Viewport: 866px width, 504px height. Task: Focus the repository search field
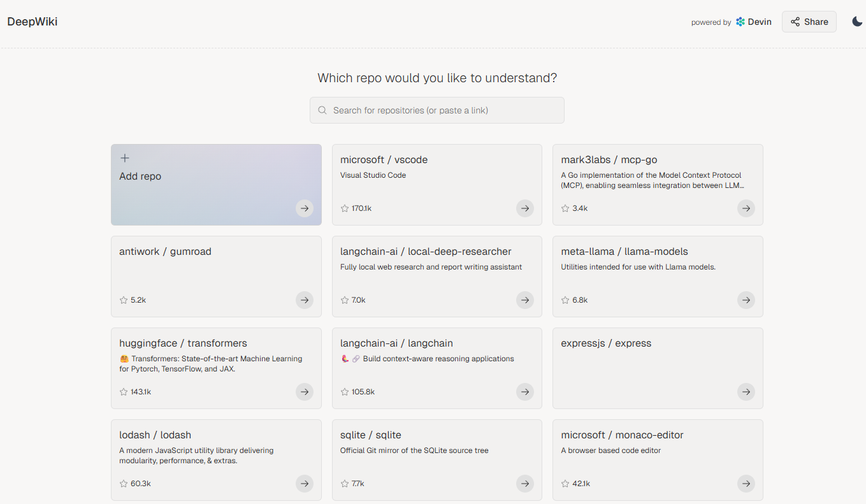click(437, 110)
